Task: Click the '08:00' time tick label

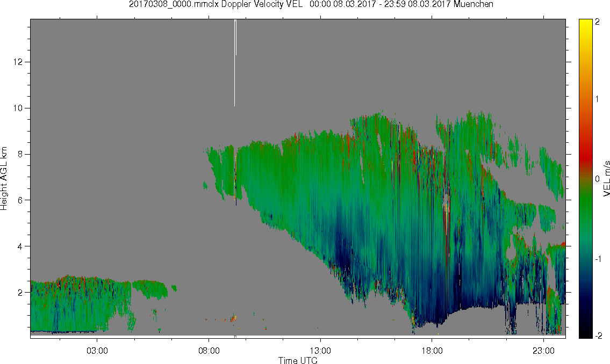Action: click(209, 351)
